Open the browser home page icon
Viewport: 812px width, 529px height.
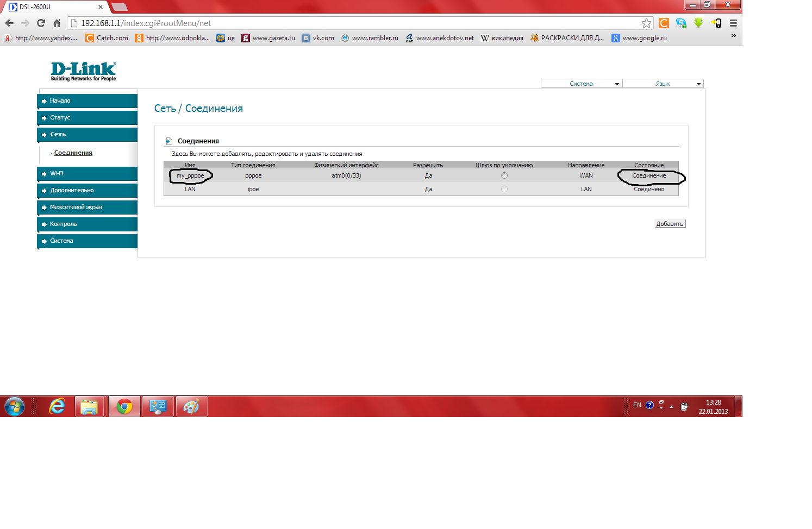[57, 23]
